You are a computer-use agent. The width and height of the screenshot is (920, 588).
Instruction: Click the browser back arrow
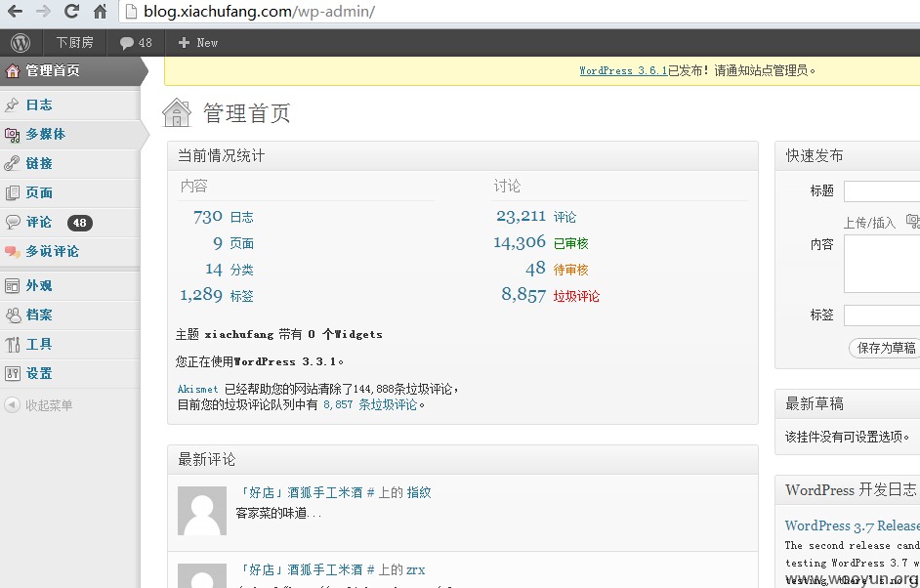tap(14, 11)
